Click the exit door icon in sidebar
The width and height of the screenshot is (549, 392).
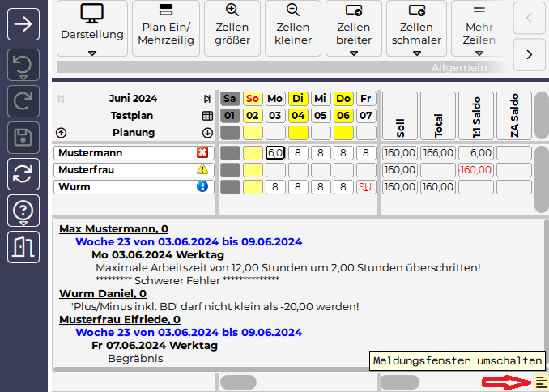tap(23, 246)
